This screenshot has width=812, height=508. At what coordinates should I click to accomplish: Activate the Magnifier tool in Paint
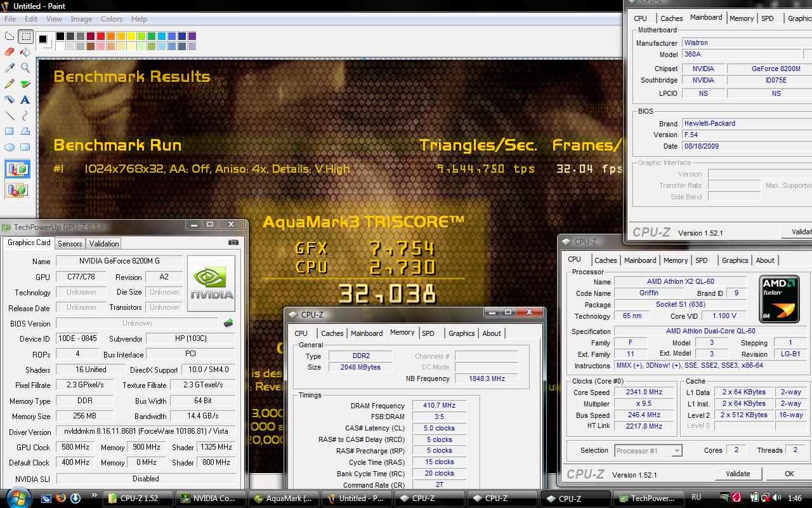pos(25,68)
